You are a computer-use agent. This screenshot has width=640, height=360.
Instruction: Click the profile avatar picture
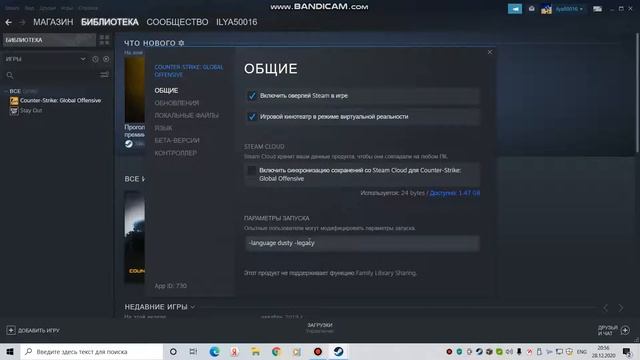pyautogui.click(x=546, y=9)
